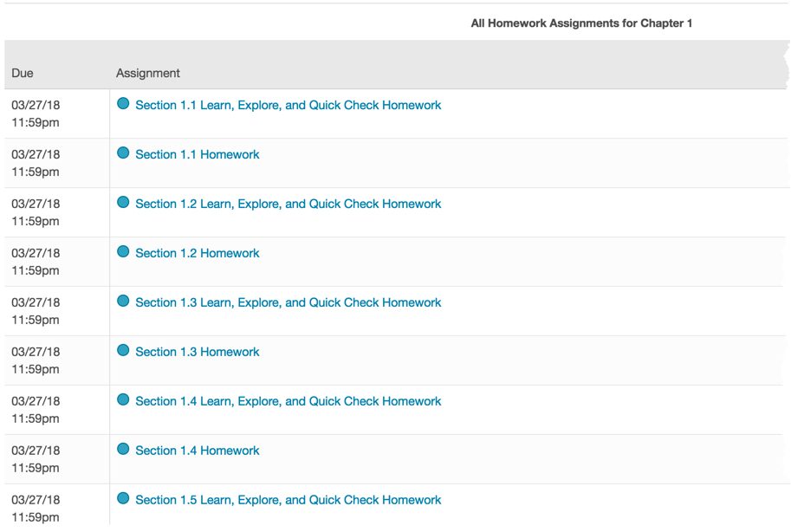Open Section 1.4 Learn, Explore, and Quick Check Homework
Screen dimensions: 791x532
pyautogui.click(x=288, y=400)
